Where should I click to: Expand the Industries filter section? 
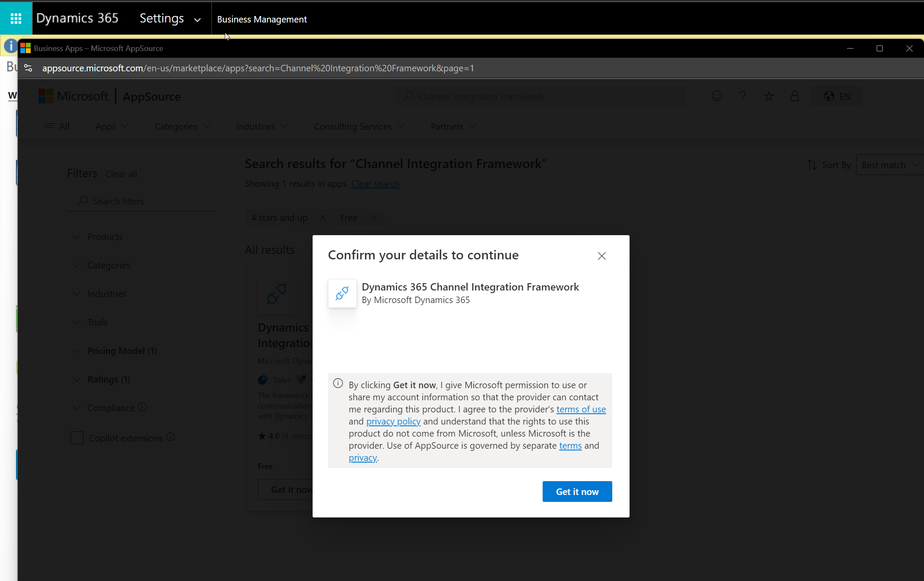coord(100,294)
